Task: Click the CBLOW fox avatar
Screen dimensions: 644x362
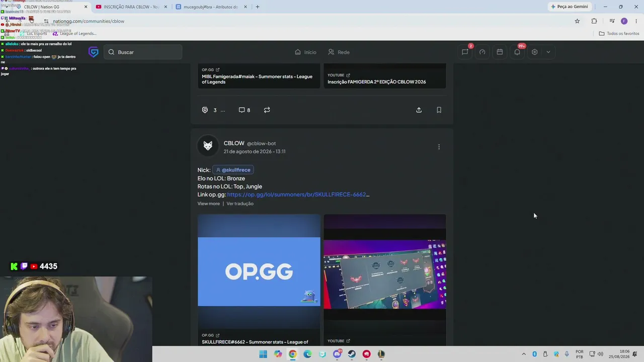Action: pyautogui.click(x=208, y=146)
